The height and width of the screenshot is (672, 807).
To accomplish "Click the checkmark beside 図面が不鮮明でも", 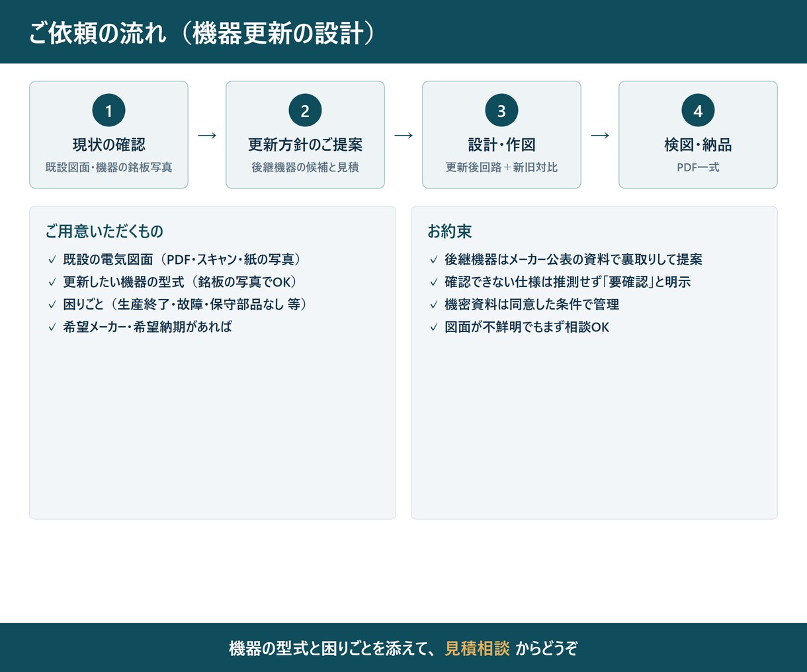I will point(434,327).
